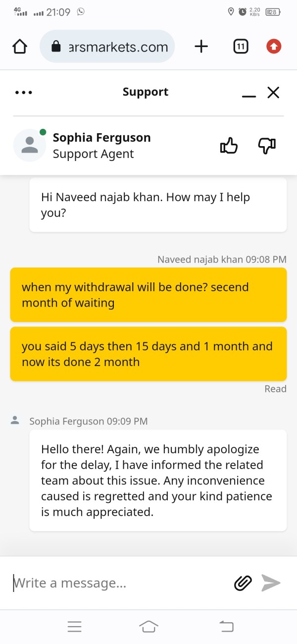Image resolution: width=297 pixels, height=644 pixels.
Task: Rate the agent with thumbs up
Action: [x=229, y=146]
